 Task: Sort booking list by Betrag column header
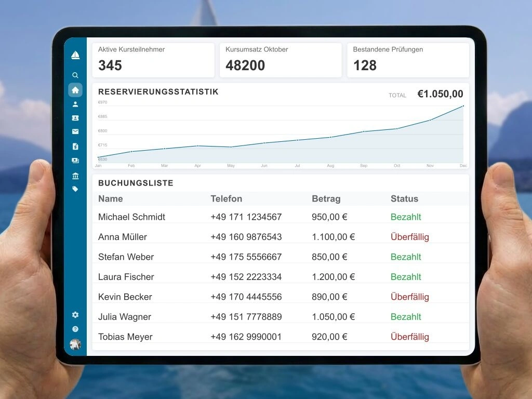click(x=326, y=198)
